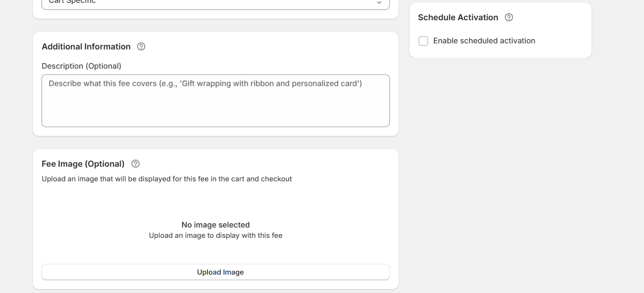Click the fee image cart and checkout description

tap(167, 179)
